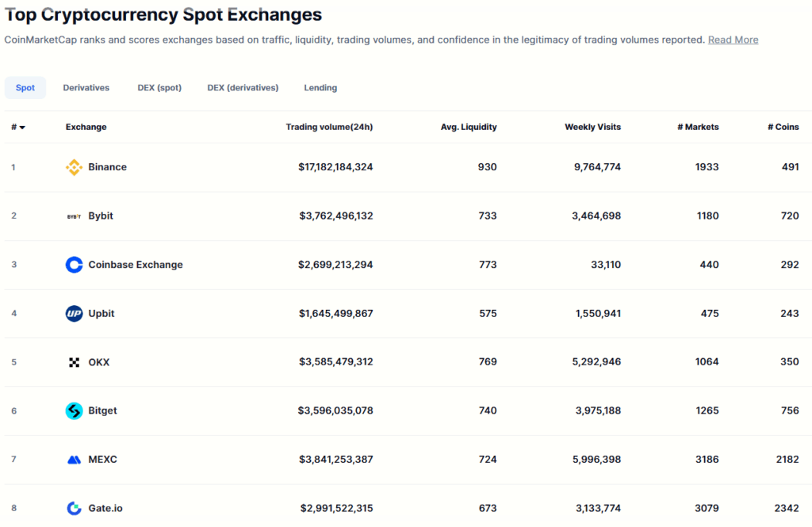Click the Bitget logo icon
The height and width of the screenshot is (527, 812).
[74, 411]
